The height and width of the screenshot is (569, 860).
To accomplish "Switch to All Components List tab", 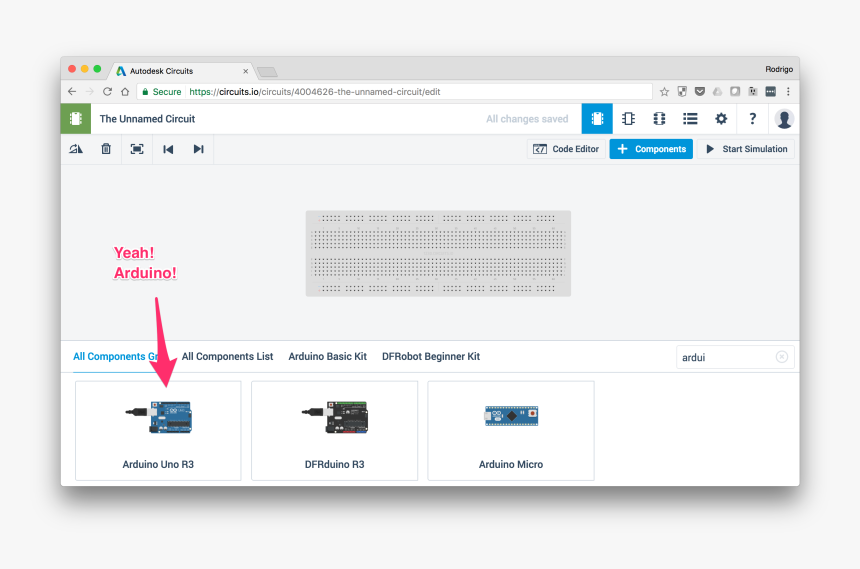I will coord(227,357).
